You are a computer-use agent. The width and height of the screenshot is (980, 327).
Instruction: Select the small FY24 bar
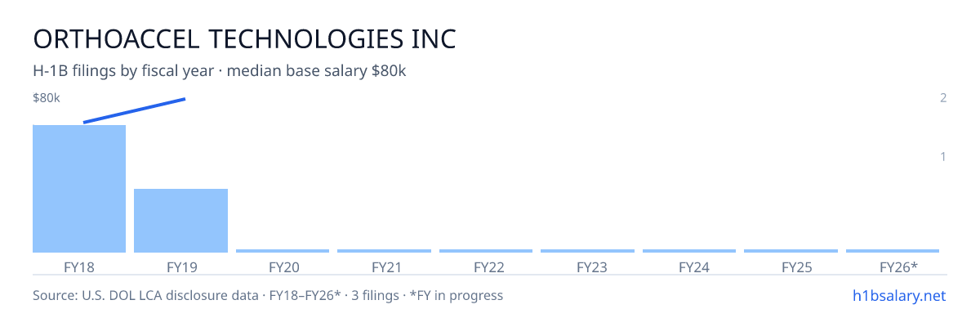pos(689,251)
